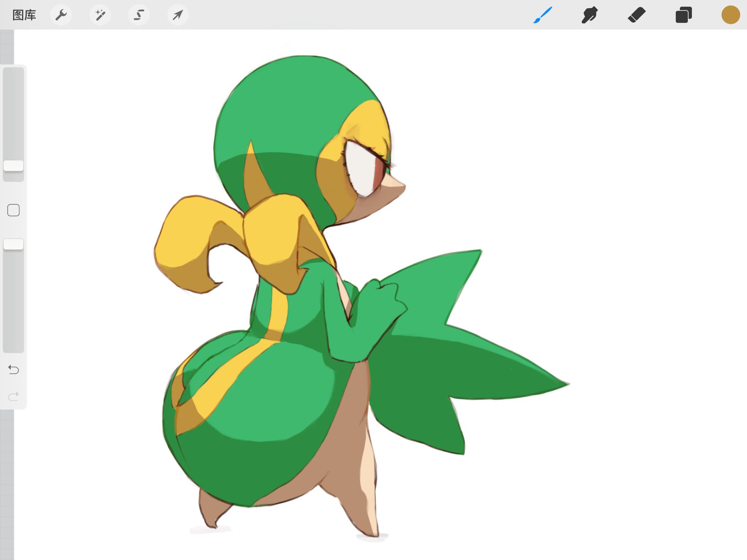Redo the last undone action

coord(13,396)
